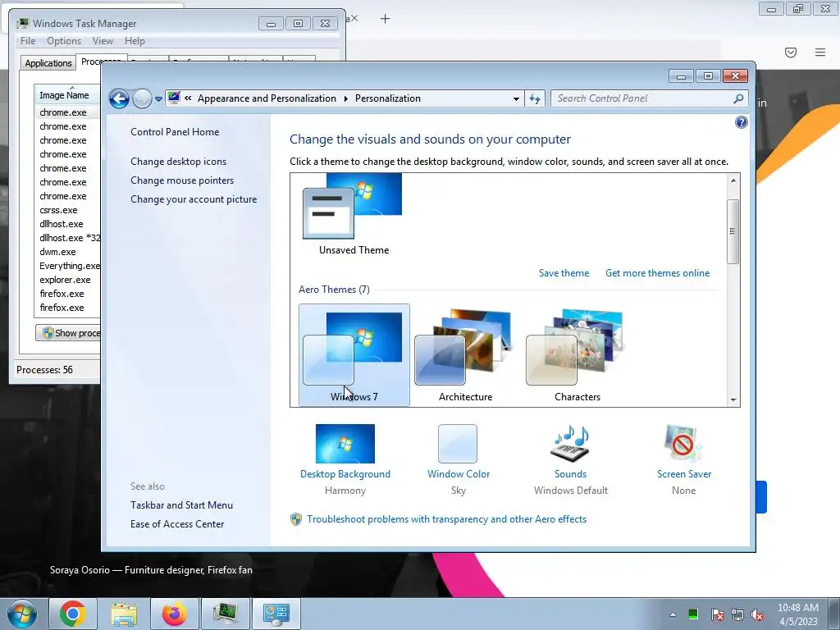840x630 pixels.
Task: Go back with the blue back arrow
Action: [119, 98]
